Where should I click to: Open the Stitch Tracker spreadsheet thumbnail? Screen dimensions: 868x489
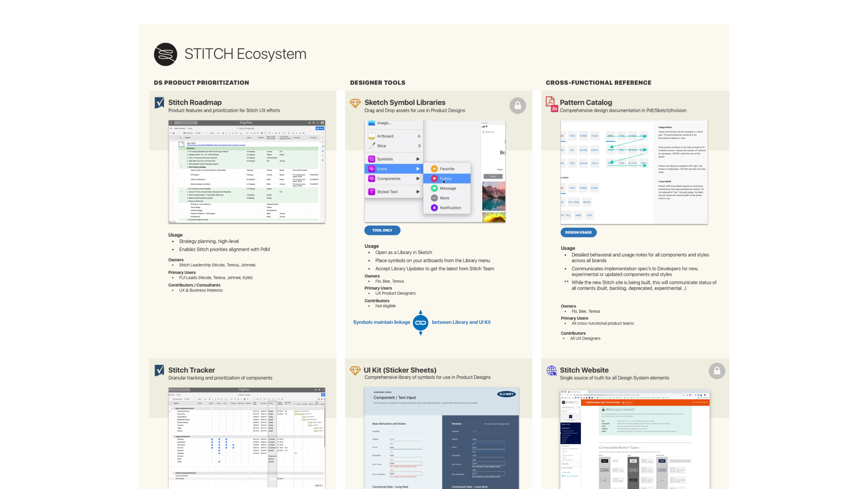(247, 438)
